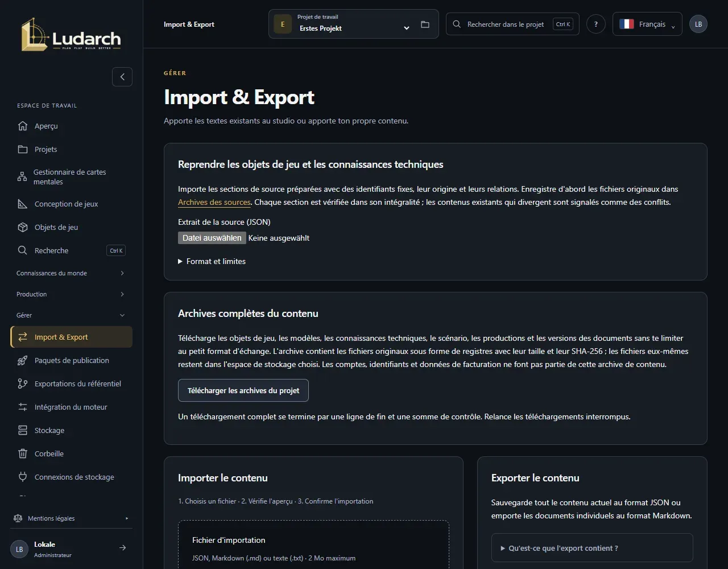
Task: Open Aperçu via its house icon
Action: pos(23,126)
